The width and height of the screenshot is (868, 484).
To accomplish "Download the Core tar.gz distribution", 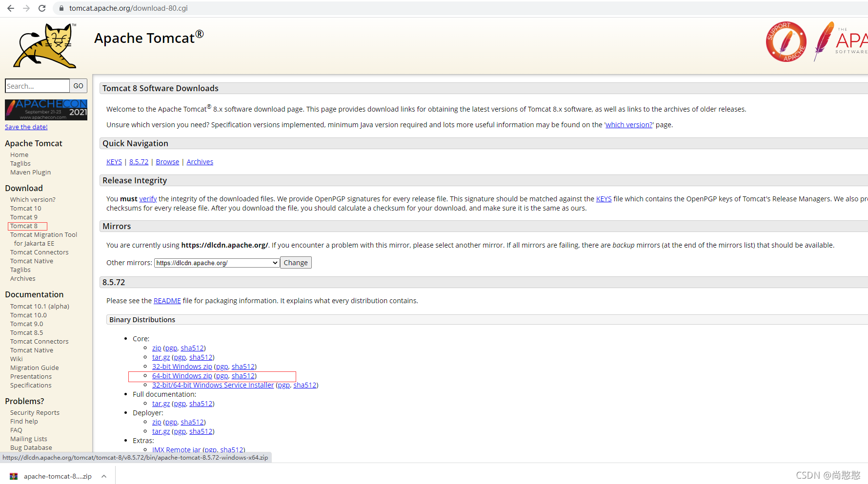I will tap(161, 357).
